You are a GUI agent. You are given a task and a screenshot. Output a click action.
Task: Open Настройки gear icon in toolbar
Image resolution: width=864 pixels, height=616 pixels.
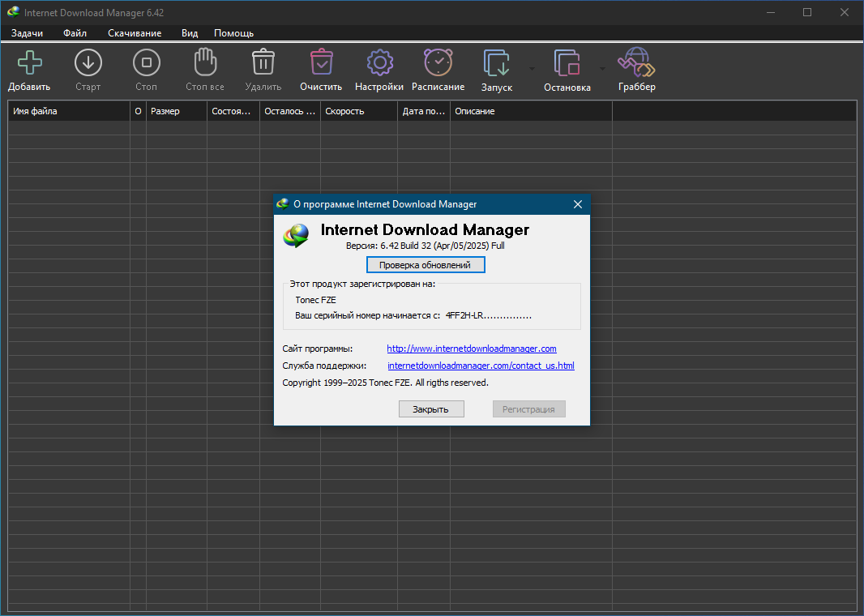coord(379,62)
